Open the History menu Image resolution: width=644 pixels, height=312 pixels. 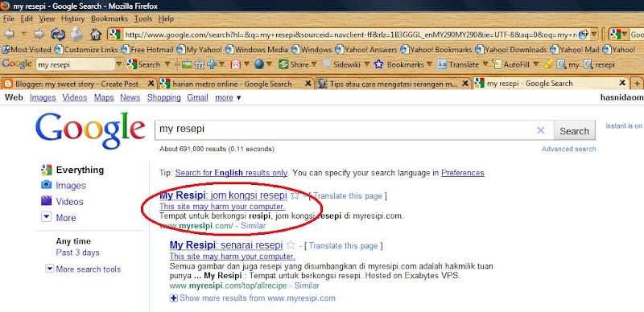click(x=72, y=18)
